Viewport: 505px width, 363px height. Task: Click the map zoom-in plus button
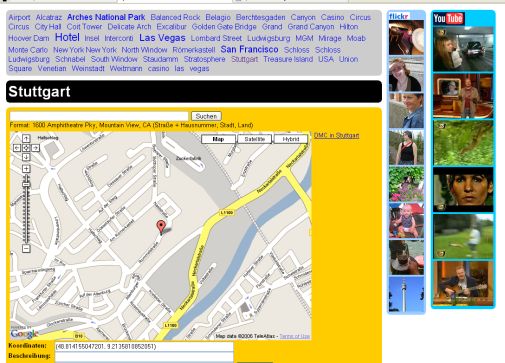[x=26, y=169]
